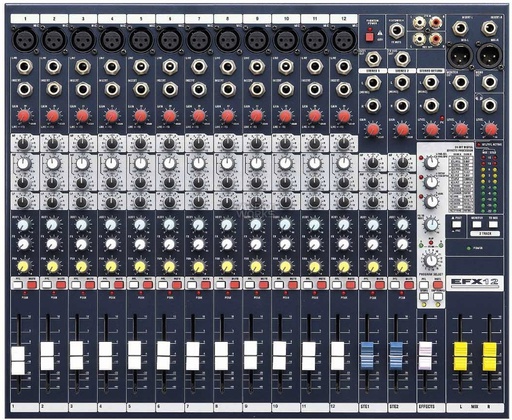Image resolution: width=512 pixels, height=420 pixels.
Task: Select the white playback RCA left socket
Action: click(419, 23)
